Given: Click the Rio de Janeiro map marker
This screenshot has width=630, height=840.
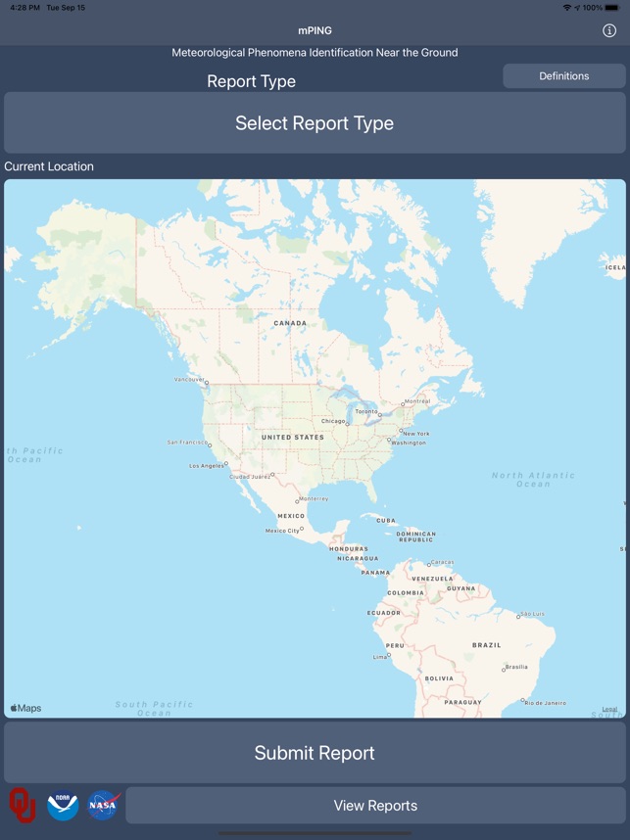Looking at the screenshot, I should [521, 700].
